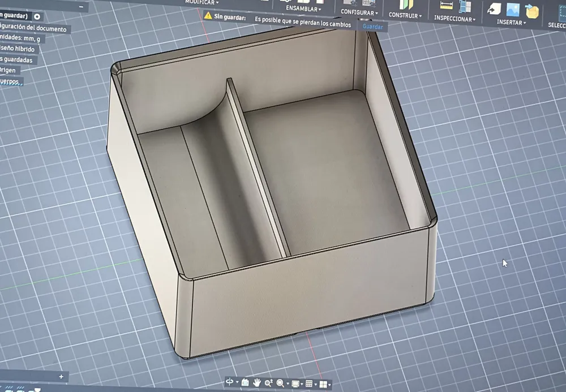Click the Display Settings monitor icon
This screenshot has width=566, height=392.
tap(295, 384)
